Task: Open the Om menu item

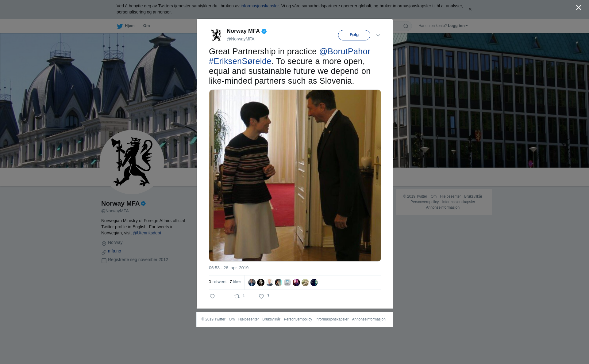Action: pos(147,26)
